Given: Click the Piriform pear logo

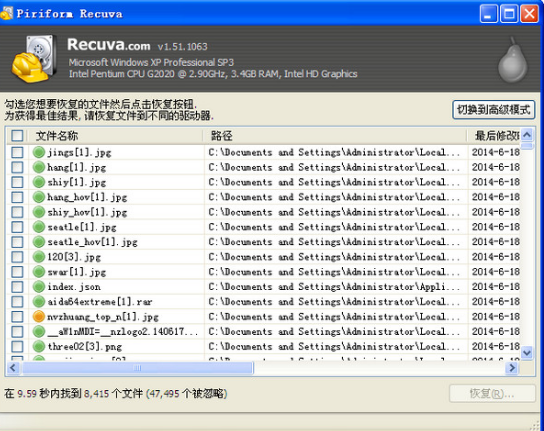Looking at the screenshot, I should pyautogui.click(x=513, y=60).
